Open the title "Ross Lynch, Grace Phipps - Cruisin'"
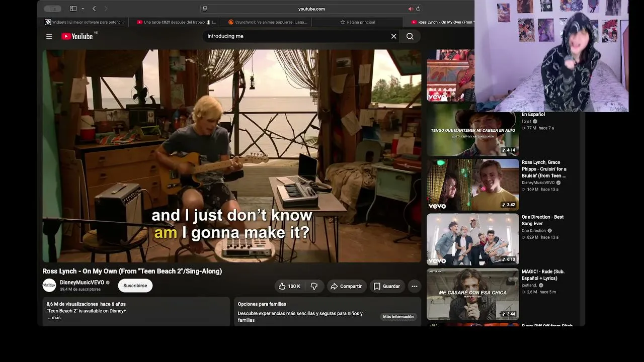 544,169
